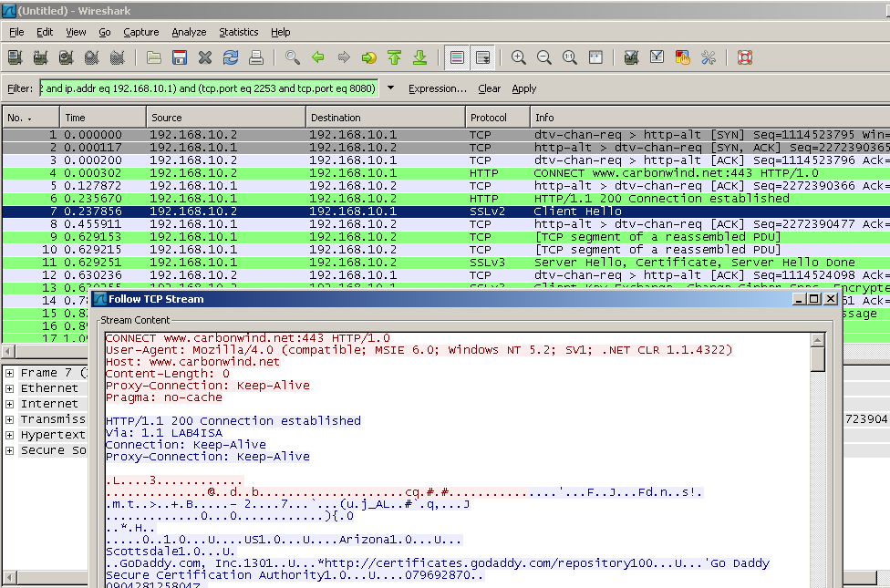
Task: Select packet 11 Server Hello row
Action: click(446, 263)
